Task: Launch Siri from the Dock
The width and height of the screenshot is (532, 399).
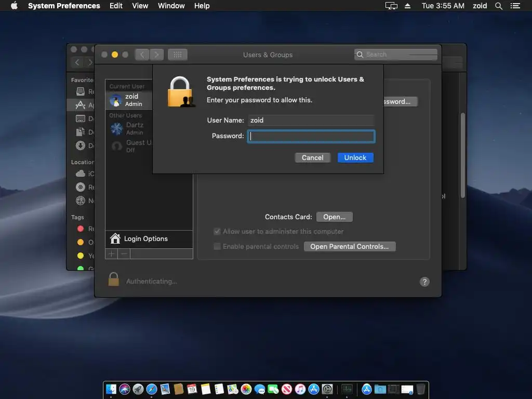Action: 125,389
